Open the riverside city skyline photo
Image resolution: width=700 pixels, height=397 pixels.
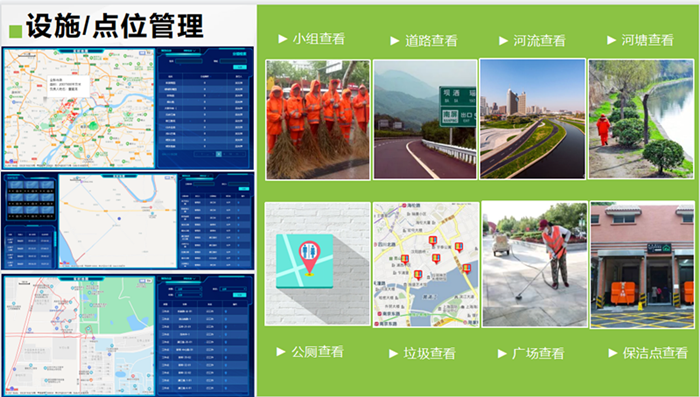pos(533,119)
